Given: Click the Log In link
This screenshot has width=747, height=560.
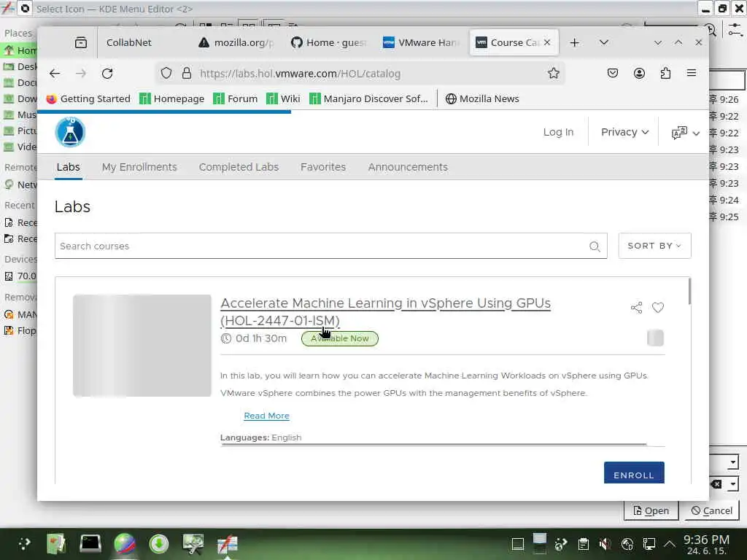Looking at the screenshot, I should pos(558,132).
